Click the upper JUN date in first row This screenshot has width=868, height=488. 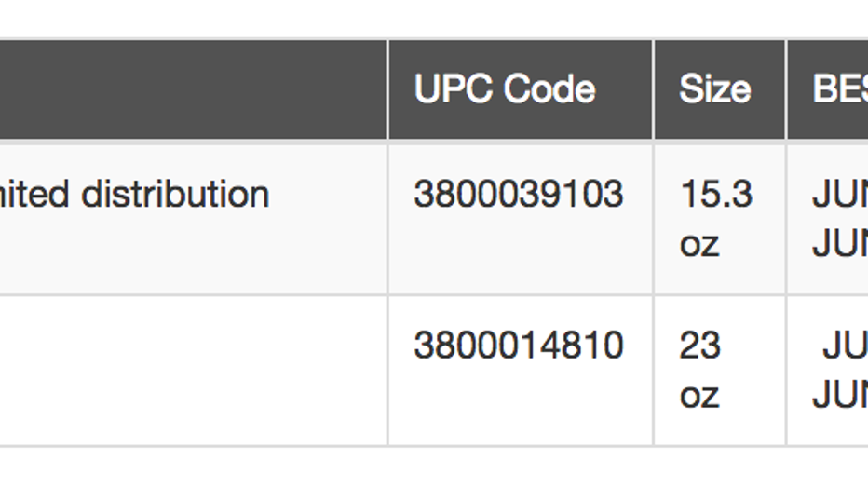point(839,195)
